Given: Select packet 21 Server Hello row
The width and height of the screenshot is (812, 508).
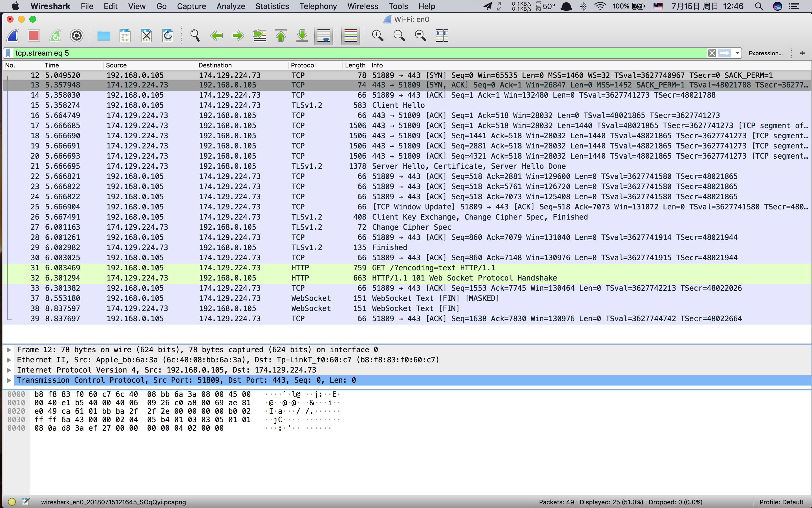Looking at the screenshot, I should pyautogui.click(x=407, y=166).
